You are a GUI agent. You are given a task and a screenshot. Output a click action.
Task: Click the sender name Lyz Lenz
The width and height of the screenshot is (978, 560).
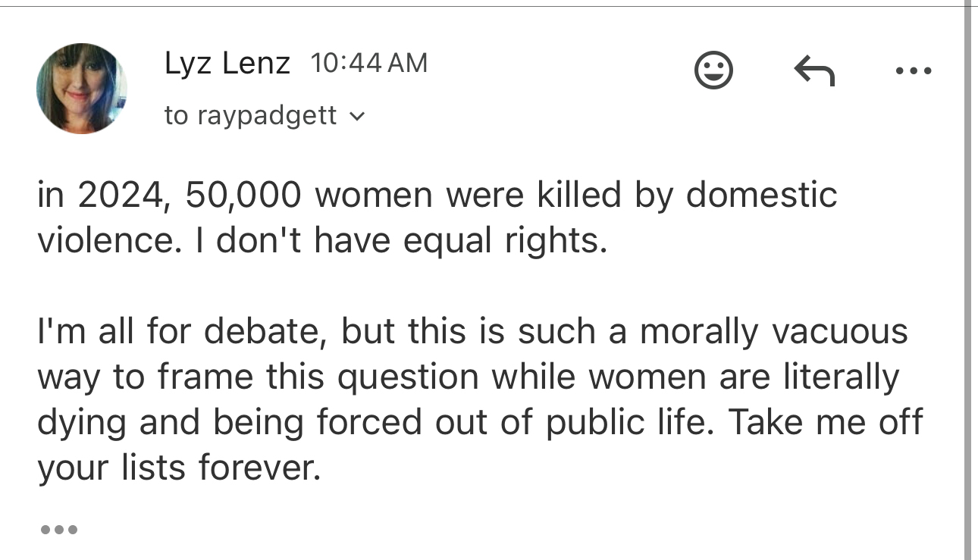pos(227,64)
